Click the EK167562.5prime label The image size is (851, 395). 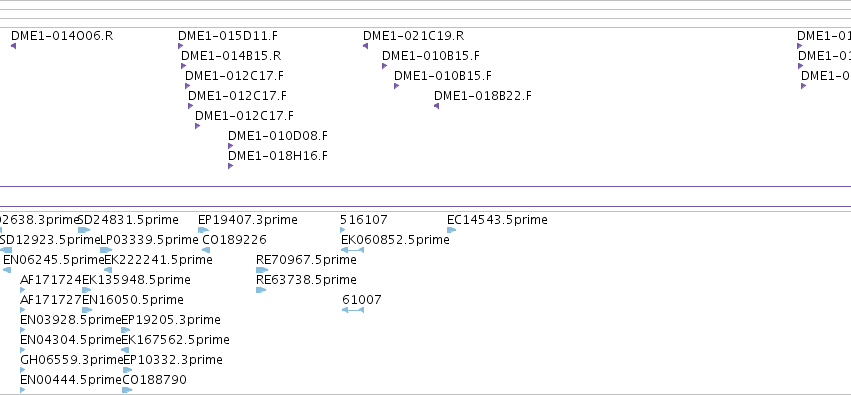pyautogui.click(x=175, y=340)
